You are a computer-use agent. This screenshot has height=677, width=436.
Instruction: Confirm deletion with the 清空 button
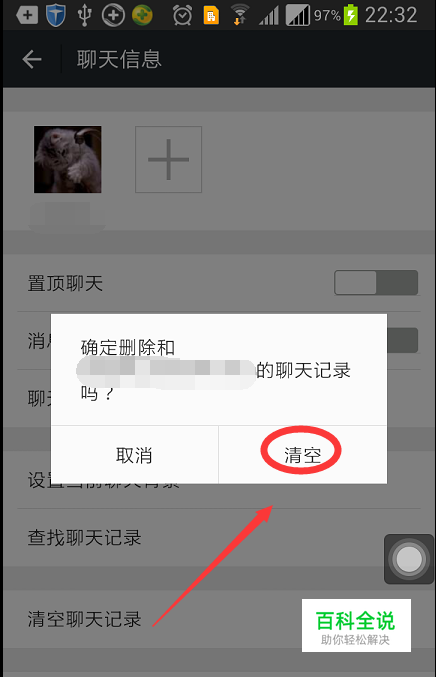pos(303,455)
